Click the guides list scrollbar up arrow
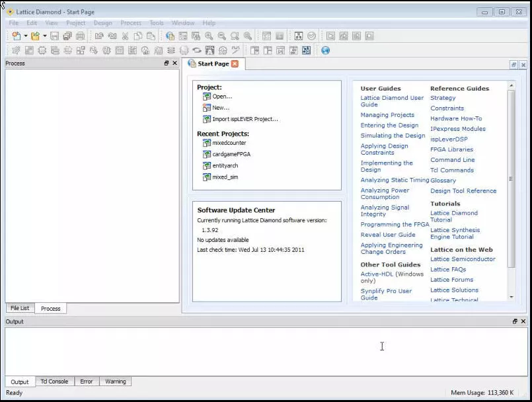532x402 pixels. coord(512,85)
